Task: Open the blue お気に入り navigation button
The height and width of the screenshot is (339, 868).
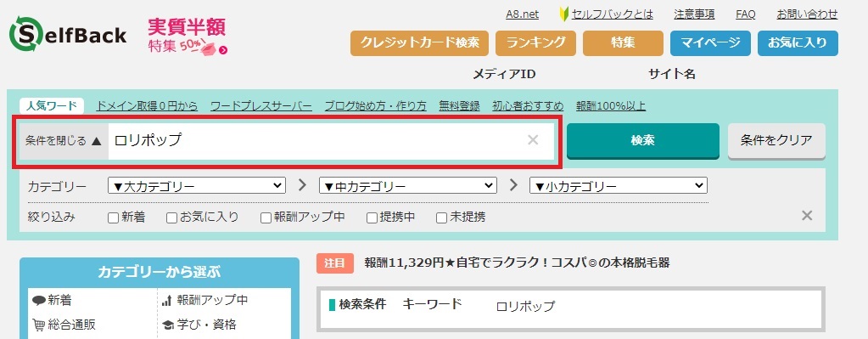Action: pyautogui.click(x=798, y=43)
